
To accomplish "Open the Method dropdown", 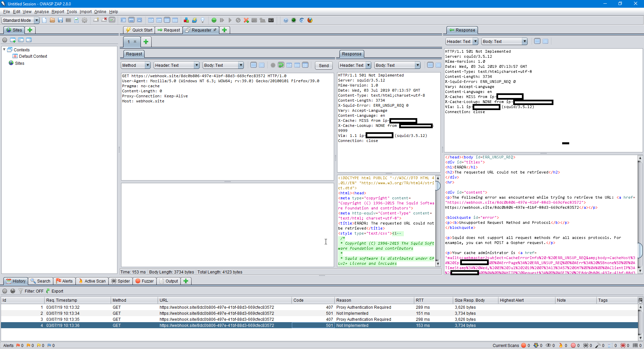I will click(x=136, y=65).
